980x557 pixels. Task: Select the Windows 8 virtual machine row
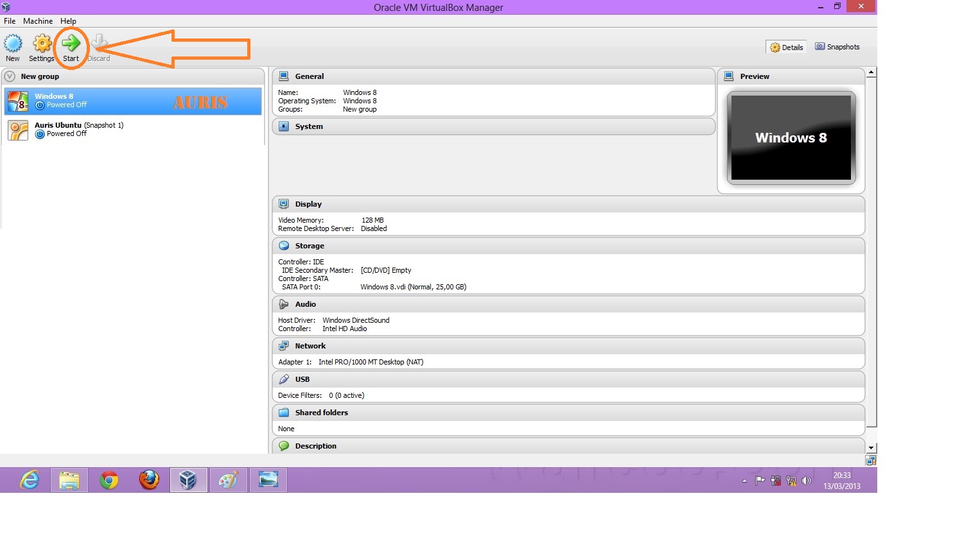tap(133, 101)
